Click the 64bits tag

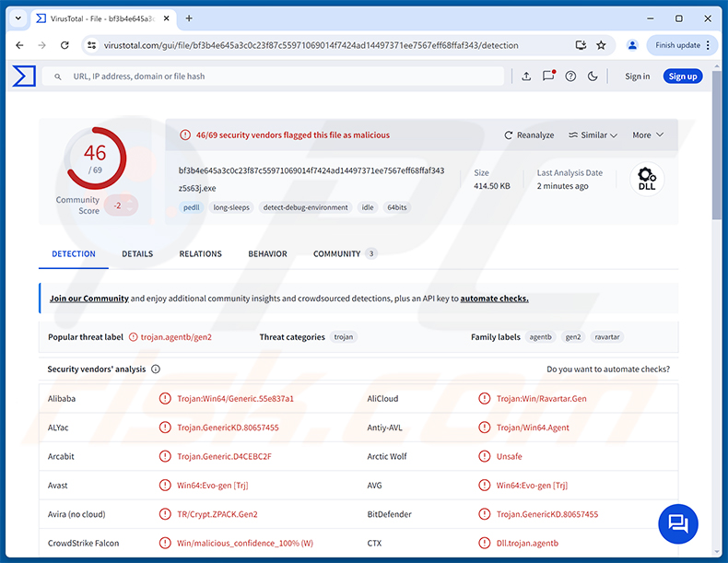[x=397, y=207]
